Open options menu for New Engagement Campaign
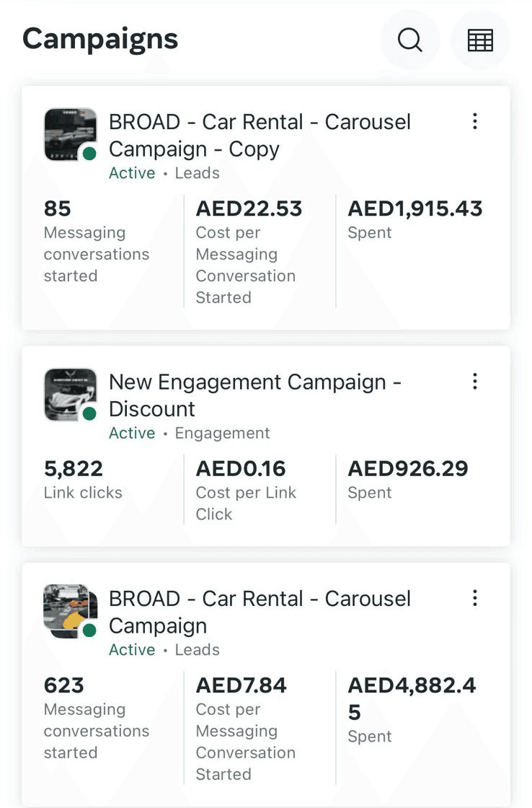Viewport: 532px width, 808px height. click(474, 381)
